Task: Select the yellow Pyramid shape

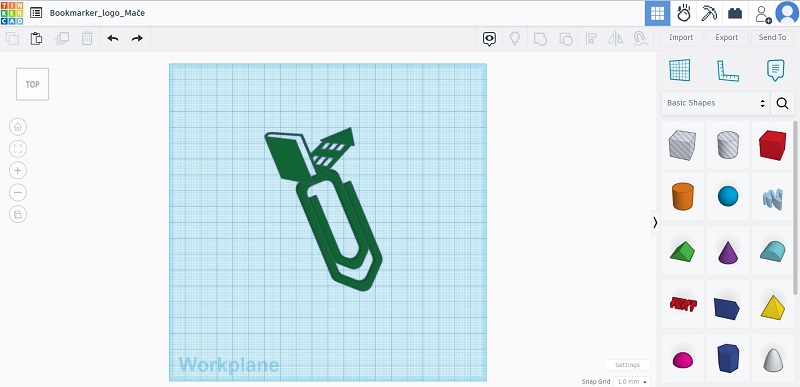Action: tap(772, 307)
